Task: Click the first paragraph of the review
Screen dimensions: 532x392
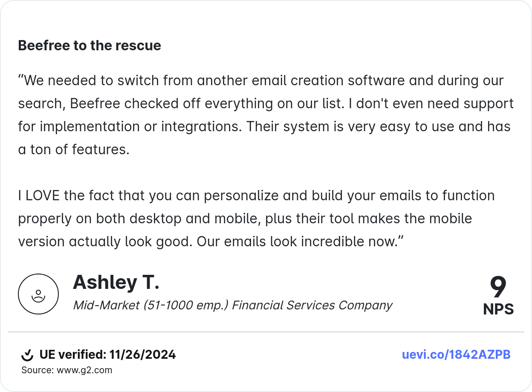Action: [264, 115]
